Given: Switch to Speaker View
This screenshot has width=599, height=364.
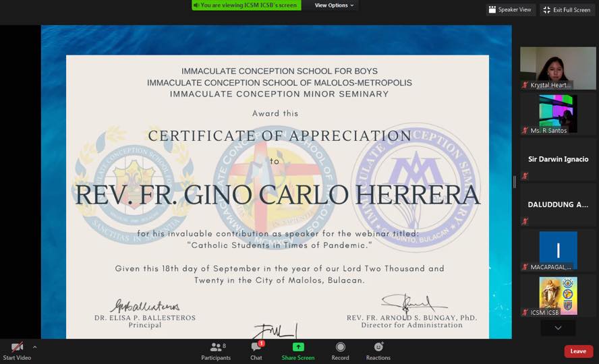Looking at the screenshot, I should click(510, 9).
